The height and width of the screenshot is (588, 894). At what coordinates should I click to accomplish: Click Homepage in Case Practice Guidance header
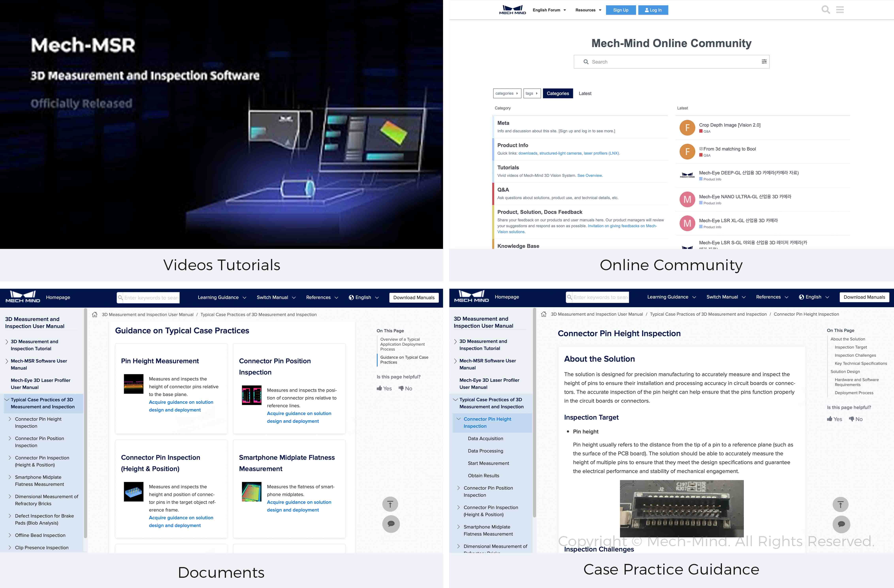(507, 297)
